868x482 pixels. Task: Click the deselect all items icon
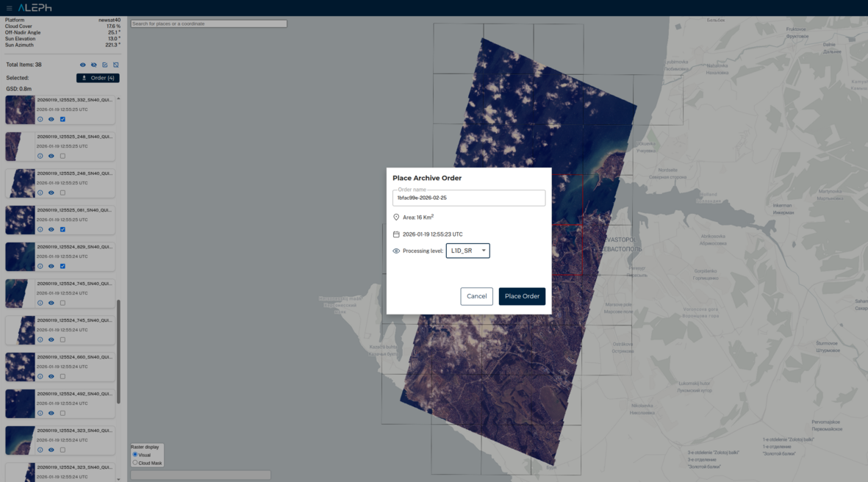pos(116,65)
